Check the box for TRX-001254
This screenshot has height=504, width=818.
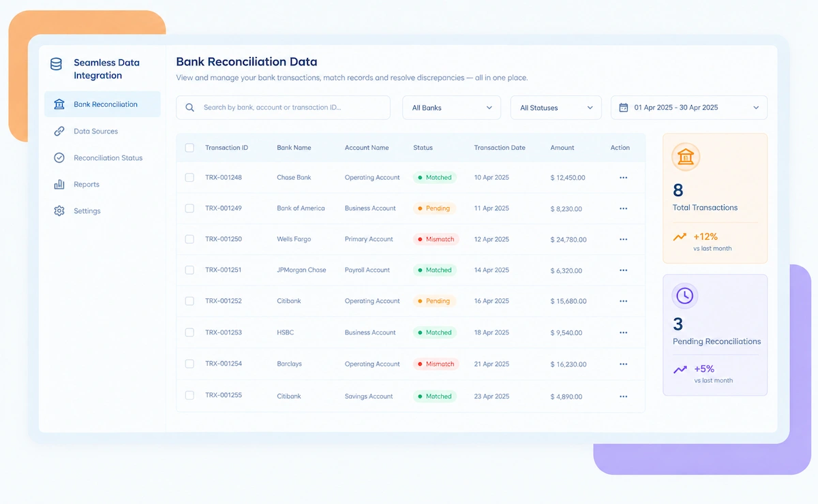click(190, 364)
